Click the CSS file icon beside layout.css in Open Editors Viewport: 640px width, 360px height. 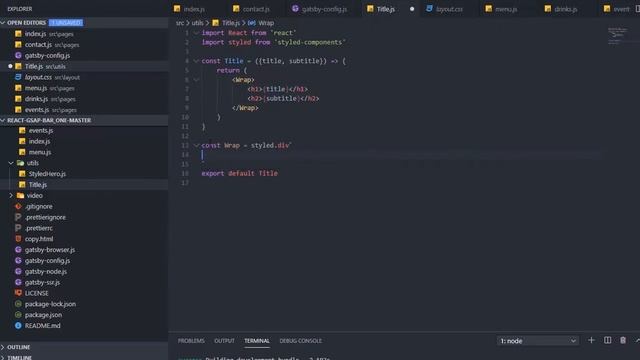pyautogui.click(x=18, y=77)
